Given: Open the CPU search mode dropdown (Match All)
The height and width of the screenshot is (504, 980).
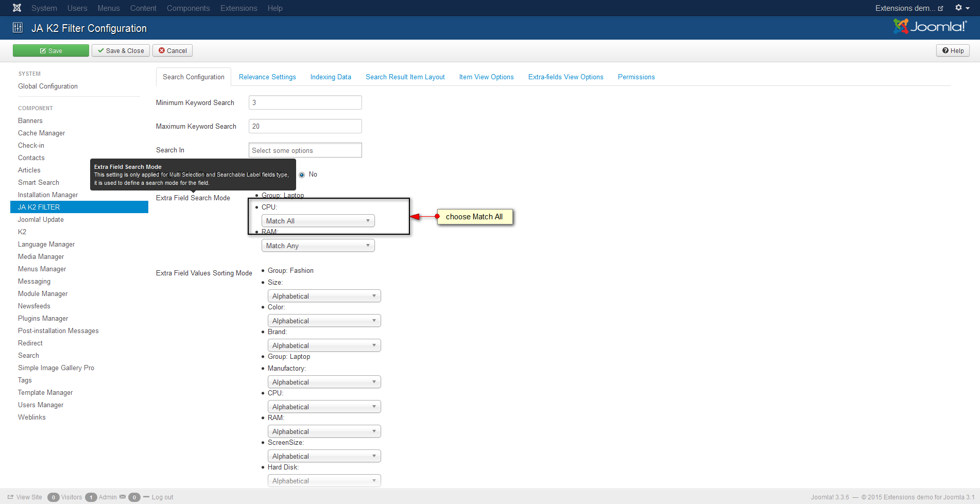Looking at the screenshot, I should pos(318,221).
